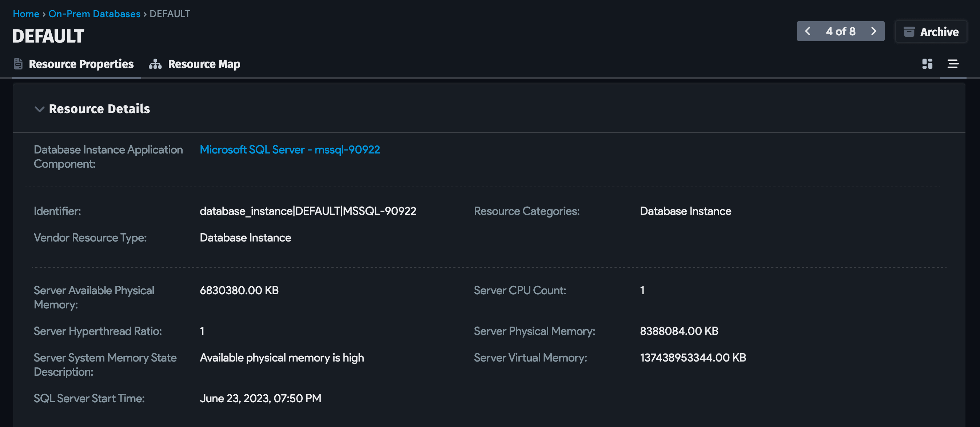Image resolution: width=980 pixels, height=427 pixels.
Task: Click the left arrow to view previous resource
Action: coord(808,31)
